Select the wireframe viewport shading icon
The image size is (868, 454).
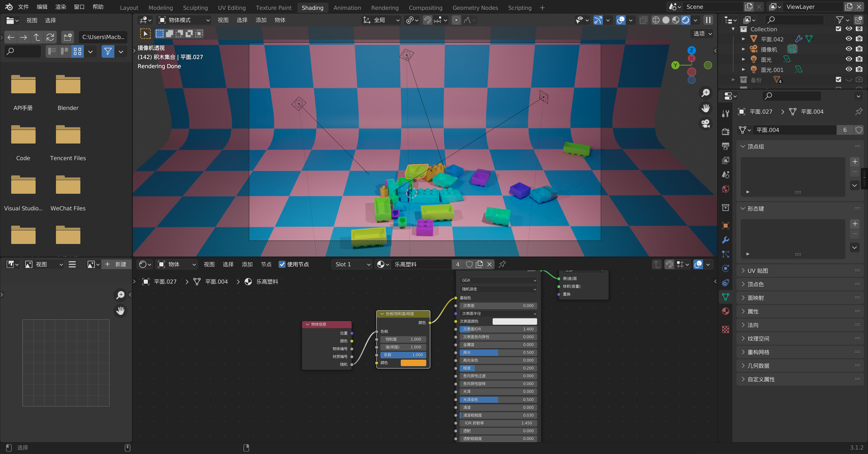[x=656, y=20]
